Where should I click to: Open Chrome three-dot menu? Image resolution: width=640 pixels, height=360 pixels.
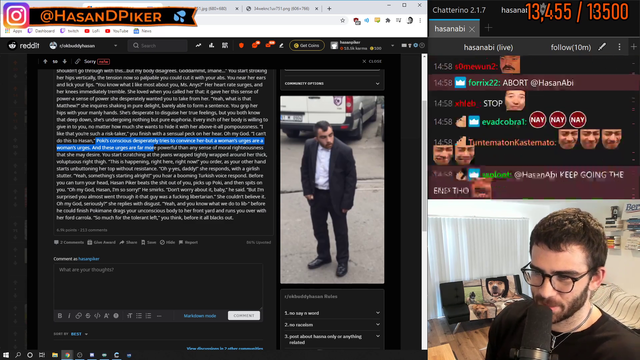(420, 20)
